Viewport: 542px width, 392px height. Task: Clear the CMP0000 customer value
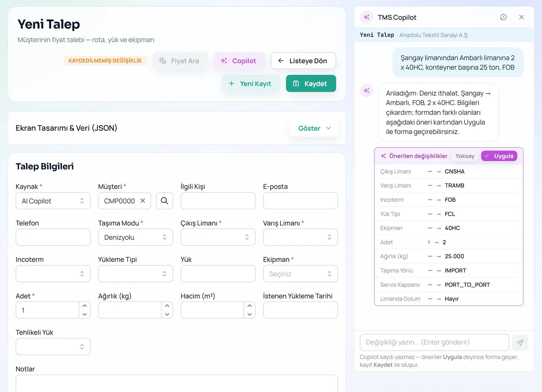coord(143,201)
